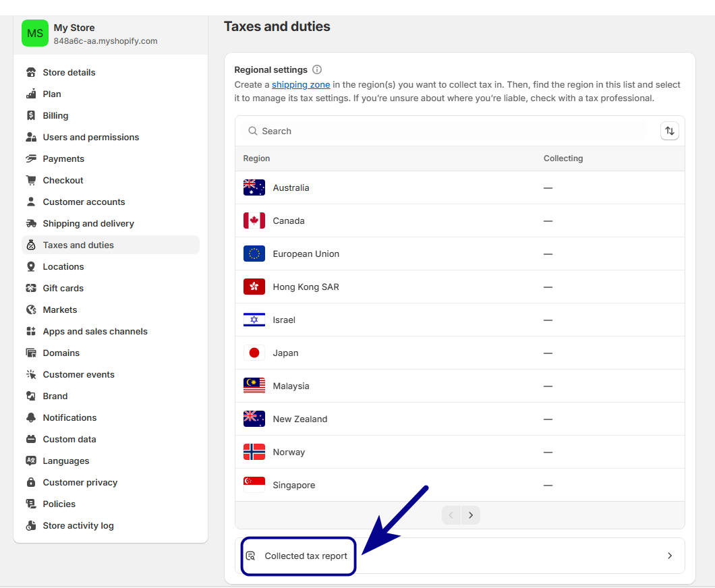Click the Languages translate icon
The image size is (715, 588).
click(x=31, y=461)
